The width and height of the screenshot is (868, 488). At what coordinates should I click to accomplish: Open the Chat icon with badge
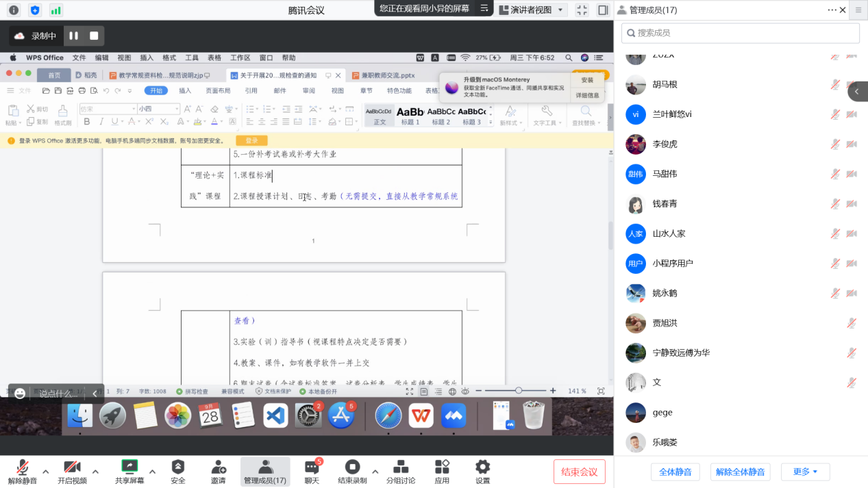point(312,467)
